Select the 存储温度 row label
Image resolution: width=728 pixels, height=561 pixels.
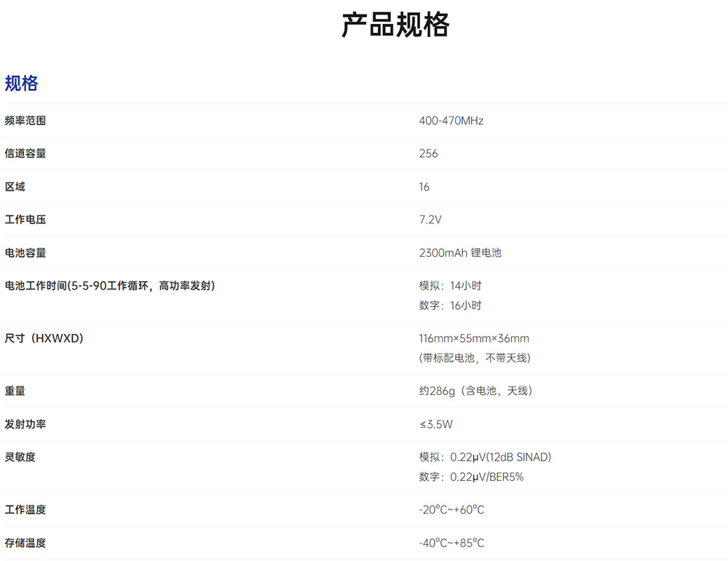click(x=25, y=543)
